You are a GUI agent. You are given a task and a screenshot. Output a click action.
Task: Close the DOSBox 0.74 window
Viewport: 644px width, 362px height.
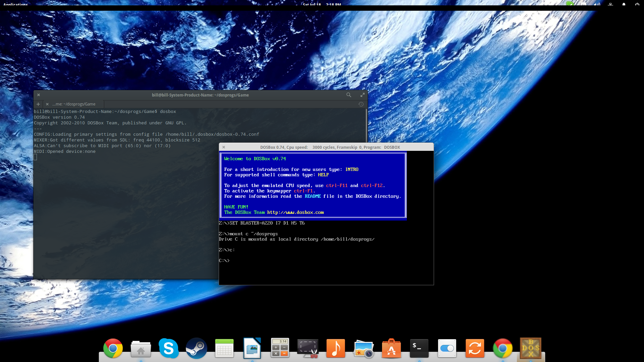[x=224, y=147]
